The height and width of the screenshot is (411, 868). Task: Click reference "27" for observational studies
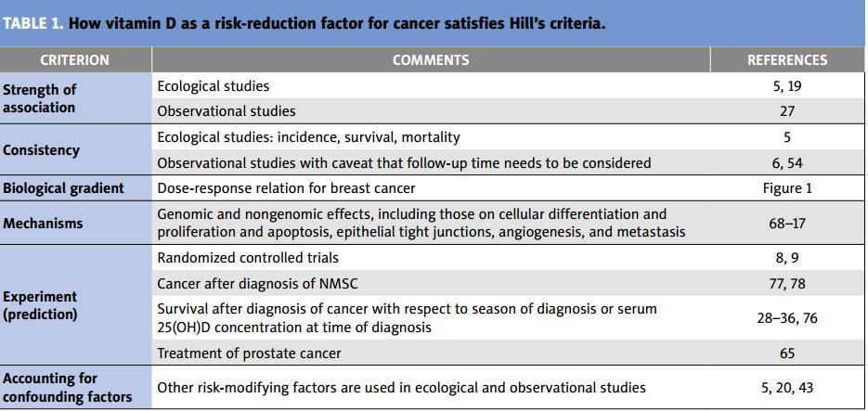coord(786,111)
